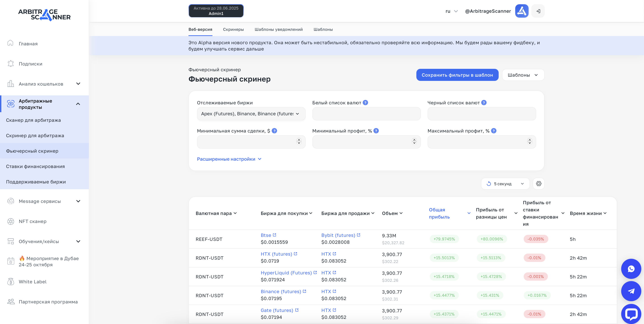
Task: Click the home icon beside Главная
Action: click(x=10, y=43)
